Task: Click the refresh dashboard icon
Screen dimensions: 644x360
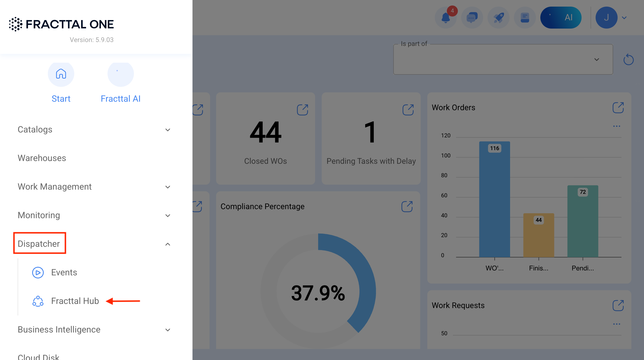Action: click(x=628, y=59)
